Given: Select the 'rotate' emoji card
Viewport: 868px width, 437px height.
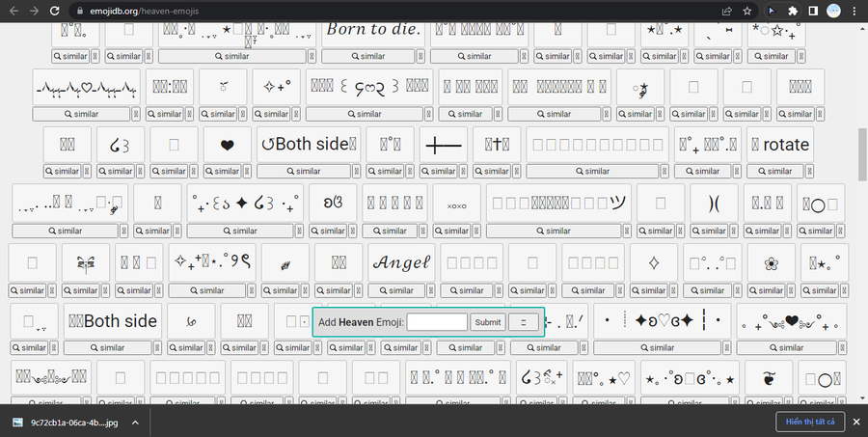Looking at the screenshot, I should [x=780, y=145].
